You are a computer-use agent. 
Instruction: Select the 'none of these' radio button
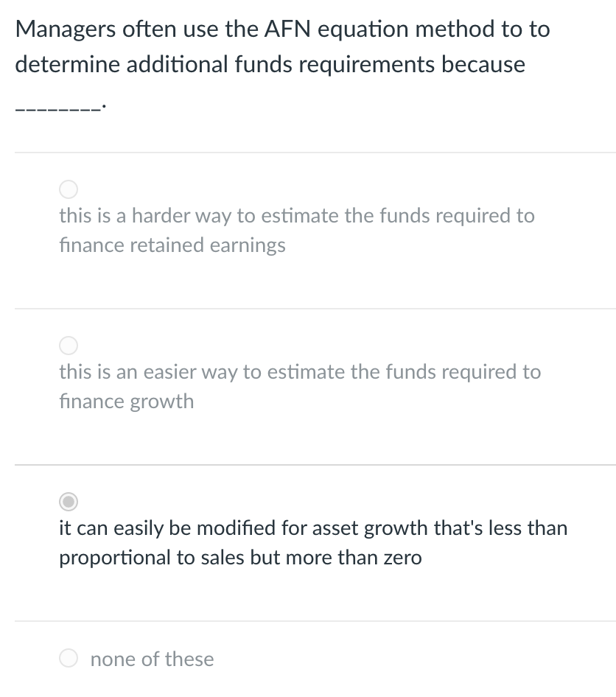click(x=68, y=658)
